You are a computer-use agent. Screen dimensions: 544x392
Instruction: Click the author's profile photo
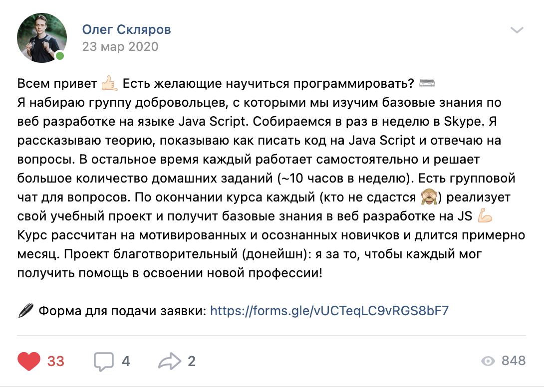42,38
